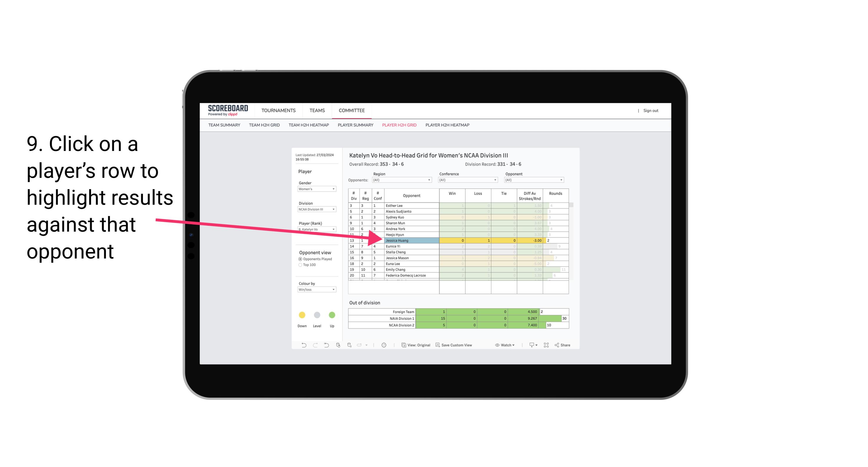Click Sign out button

(651, 111)
